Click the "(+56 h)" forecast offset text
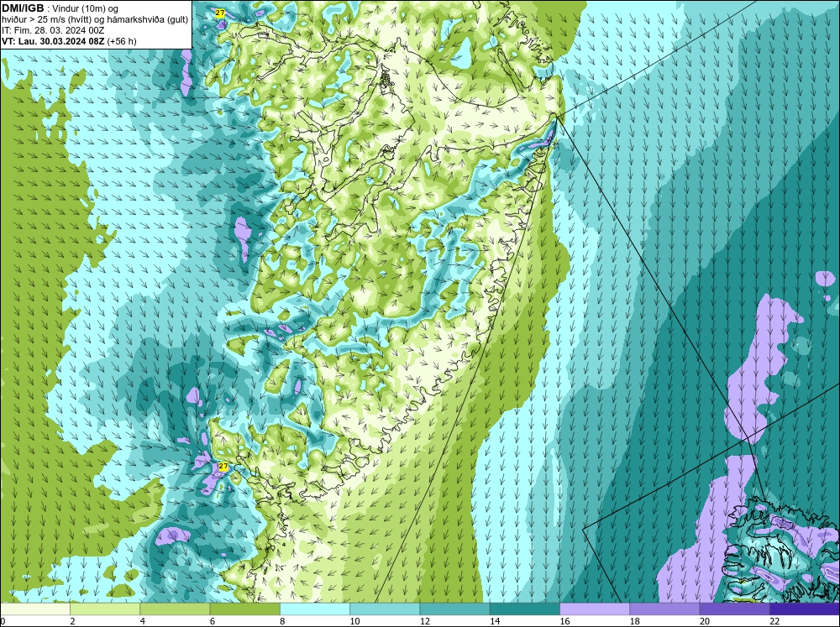The width and height of the screenshot is (840, 627). point(122,41)
